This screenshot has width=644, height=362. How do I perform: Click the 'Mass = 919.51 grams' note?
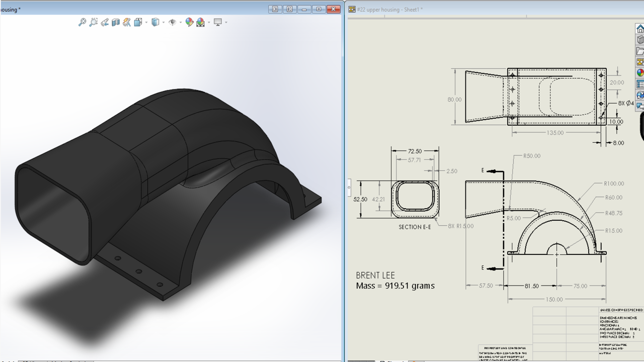395,286
